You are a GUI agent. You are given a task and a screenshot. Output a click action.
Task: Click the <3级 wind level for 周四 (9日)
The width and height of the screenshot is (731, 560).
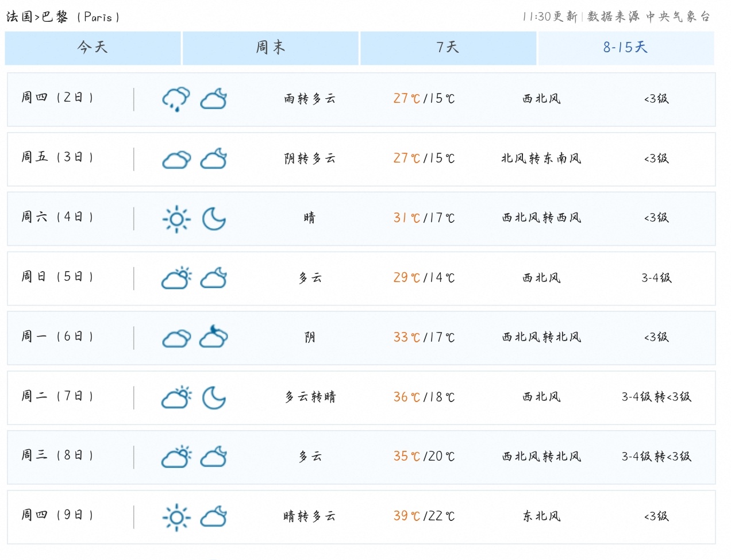click(656, 516)
